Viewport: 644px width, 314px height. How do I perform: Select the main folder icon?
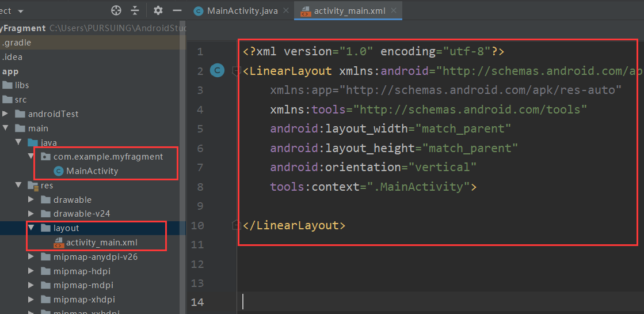20,128
